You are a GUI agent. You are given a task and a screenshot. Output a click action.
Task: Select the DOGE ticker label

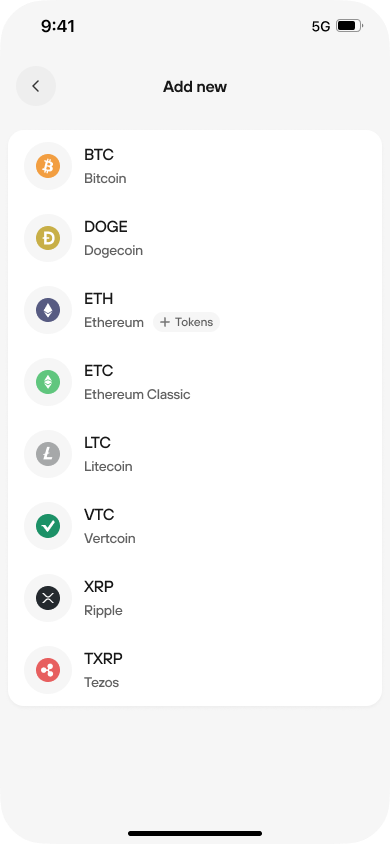pos(106,227)
